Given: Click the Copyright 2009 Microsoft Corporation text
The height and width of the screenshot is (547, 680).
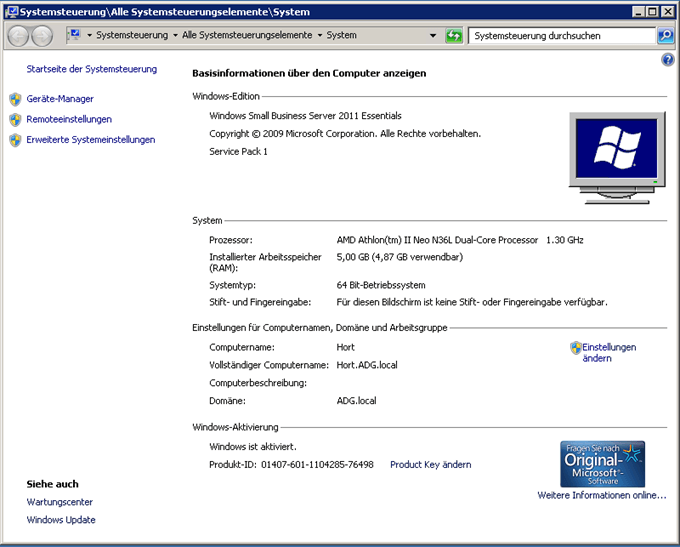Looking at the screenshot, I should point(345,134).
